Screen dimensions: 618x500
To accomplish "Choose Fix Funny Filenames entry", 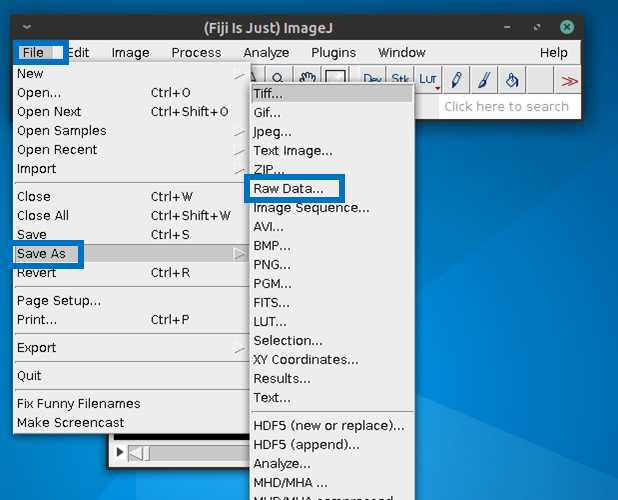I will pos(131,403).
